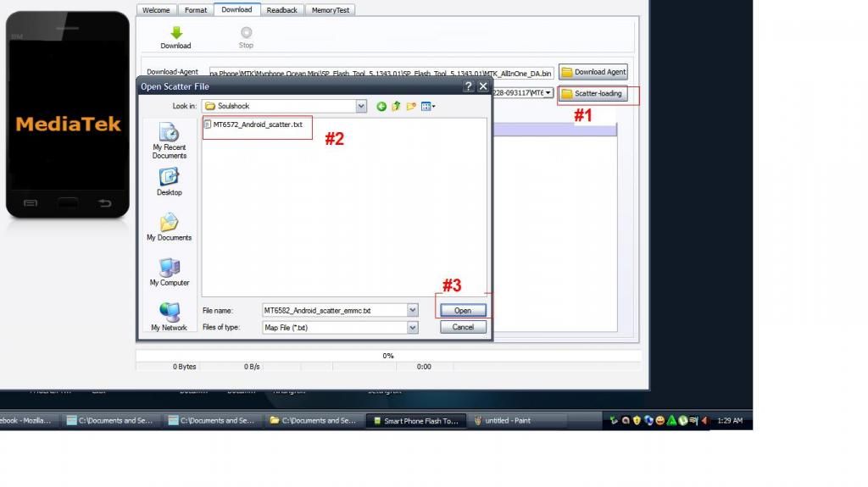
Task: Expand the File name dropdown list
Action: point(413,310)
